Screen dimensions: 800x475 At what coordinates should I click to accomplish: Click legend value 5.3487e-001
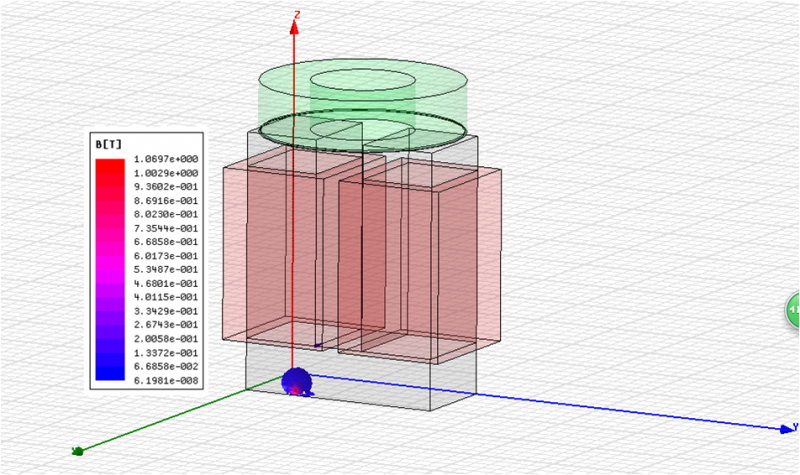(x=166, y=269)
